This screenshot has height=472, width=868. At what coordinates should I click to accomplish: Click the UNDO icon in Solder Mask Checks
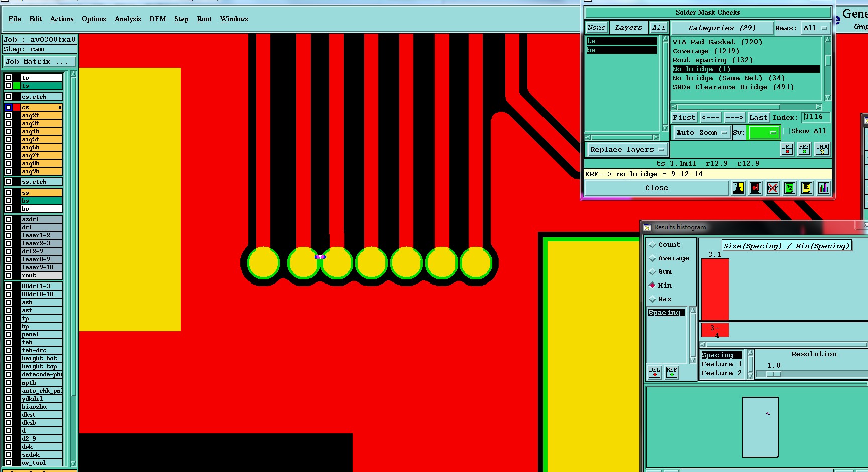tap(822, 149)
